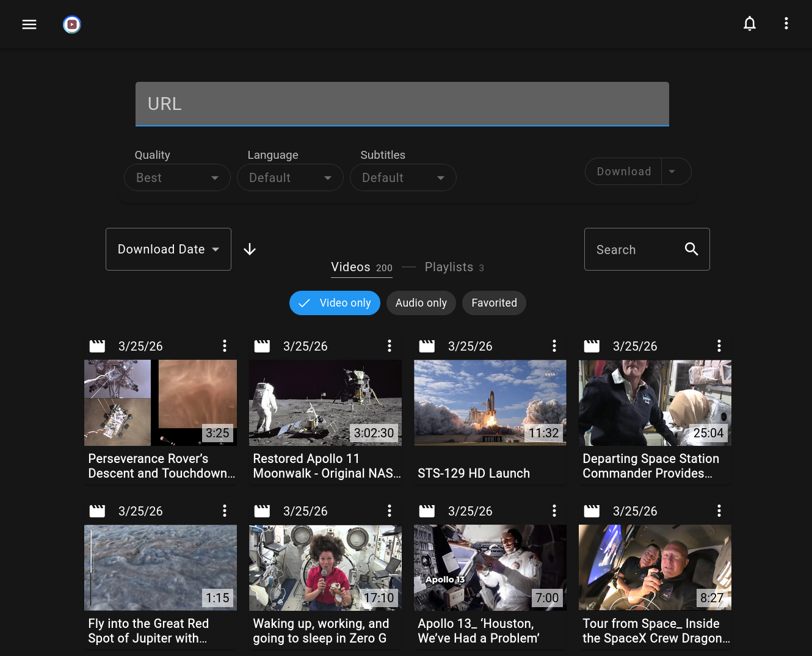Click film icon on Perseverance Rover card
Viewport: 812px width, 656px height.
97,346
